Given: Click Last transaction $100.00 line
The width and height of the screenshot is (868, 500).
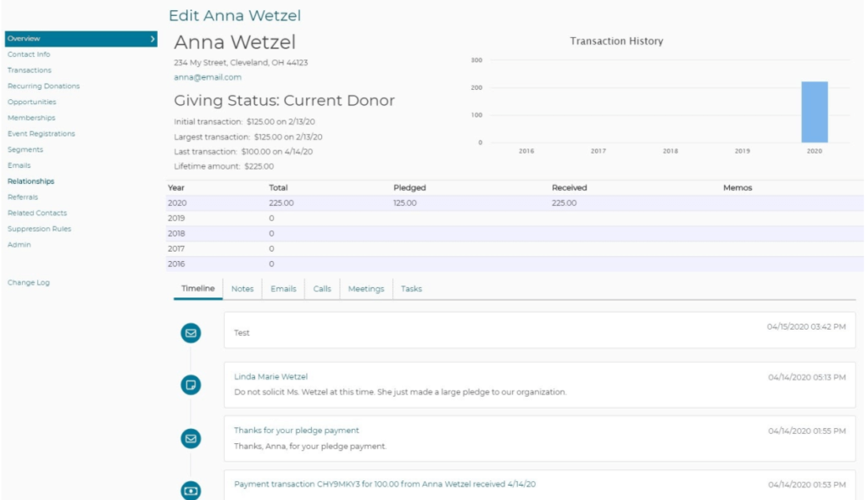Looking at the screenshot, I should (x=243, y=152).
